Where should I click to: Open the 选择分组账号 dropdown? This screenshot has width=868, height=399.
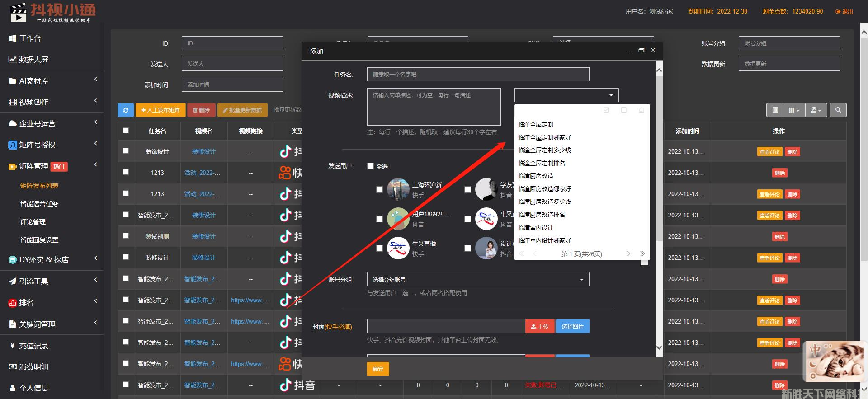pos(478,280)
